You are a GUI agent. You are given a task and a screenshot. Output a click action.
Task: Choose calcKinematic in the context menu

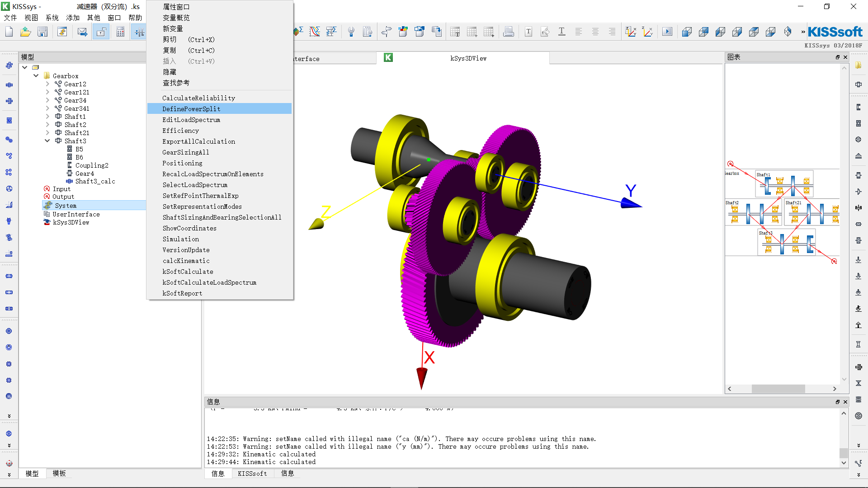[x=219, y=261]
